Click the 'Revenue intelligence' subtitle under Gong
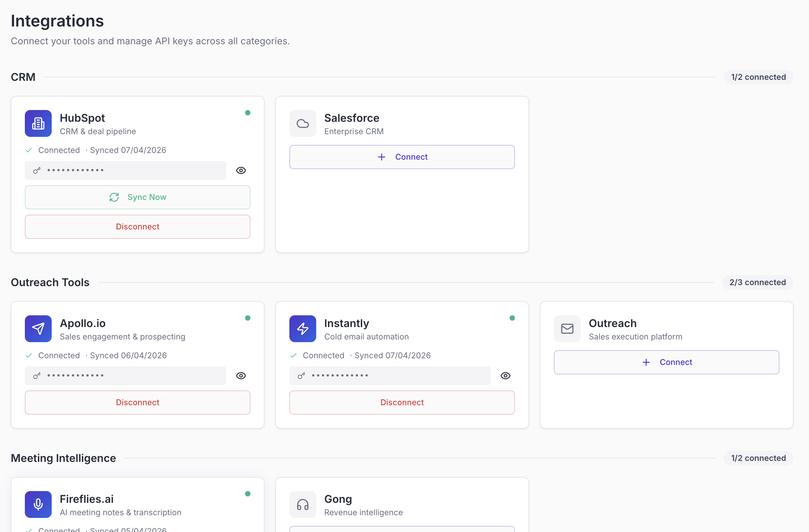809x532 pixels. point(363,512)
